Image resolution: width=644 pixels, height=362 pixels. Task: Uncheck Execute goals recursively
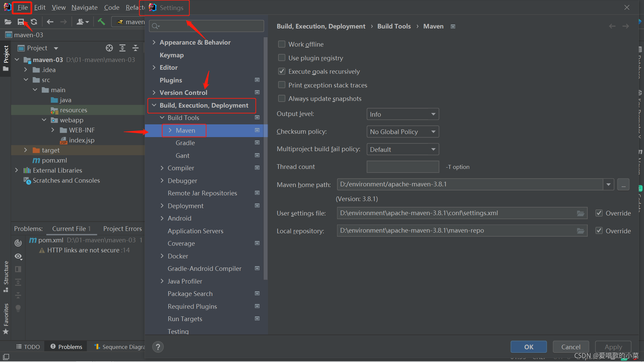click(282, 71)
